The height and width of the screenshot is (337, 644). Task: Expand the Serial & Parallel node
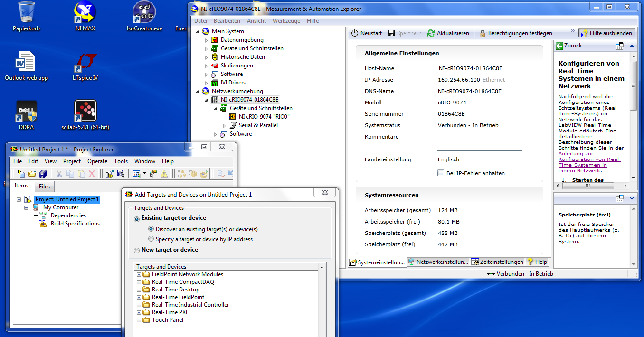click(x=225, y=126)
